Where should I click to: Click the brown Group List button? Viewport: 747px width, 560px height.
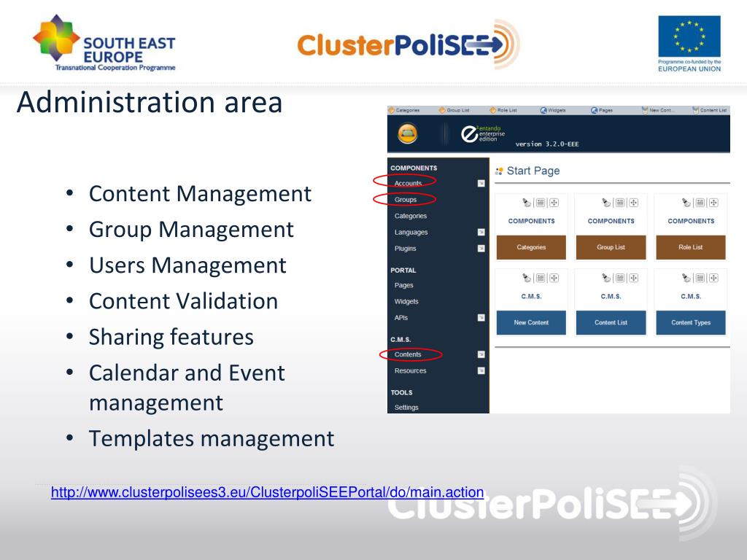click(x=611, y=247)
